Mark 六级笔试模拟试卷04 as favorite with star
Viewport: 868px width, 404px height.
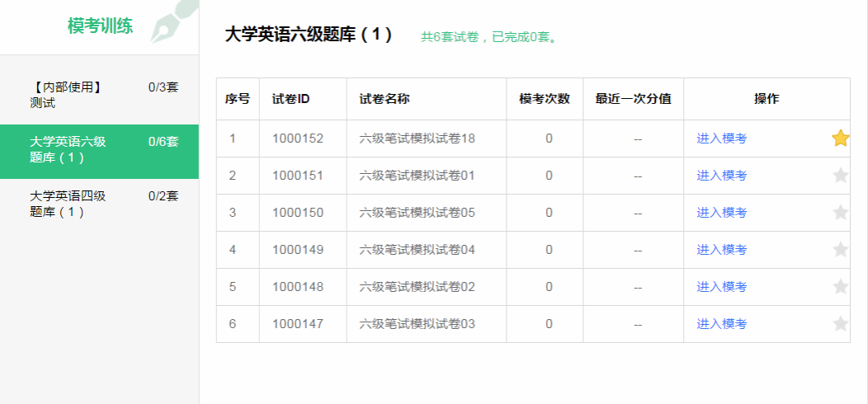(840, 250)
